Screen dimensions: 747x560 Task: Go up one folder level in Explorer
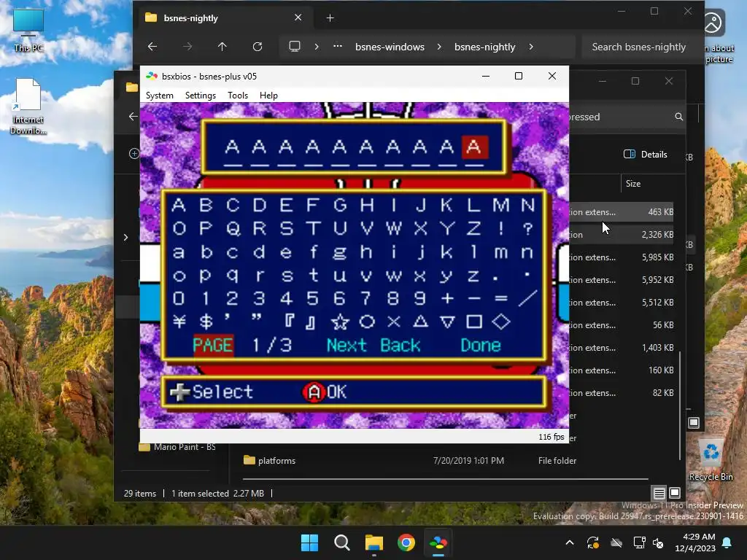[x=222, y=47]
